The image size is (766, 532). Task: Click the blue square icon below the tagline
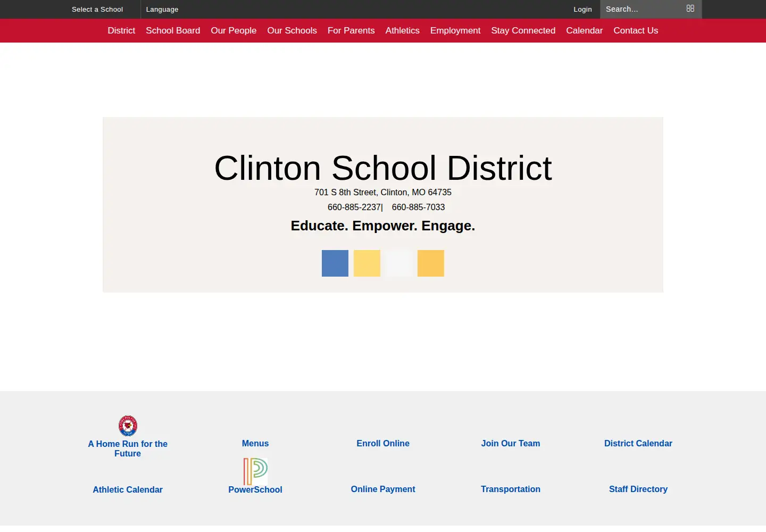coord(335,263)
